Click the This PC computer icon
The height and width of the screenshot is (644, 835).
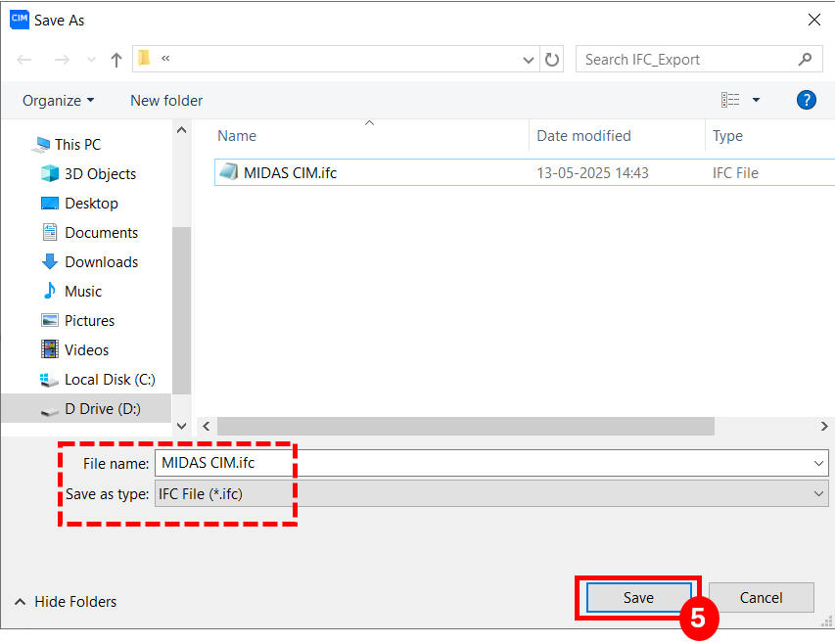pyautogui.click(x=40, y=145)
